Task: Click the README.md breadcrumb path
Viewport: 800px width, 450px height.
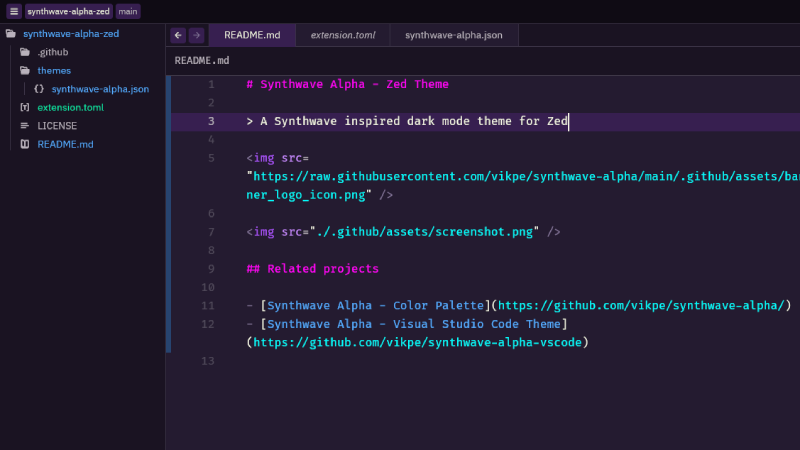Action: point(202,60)
